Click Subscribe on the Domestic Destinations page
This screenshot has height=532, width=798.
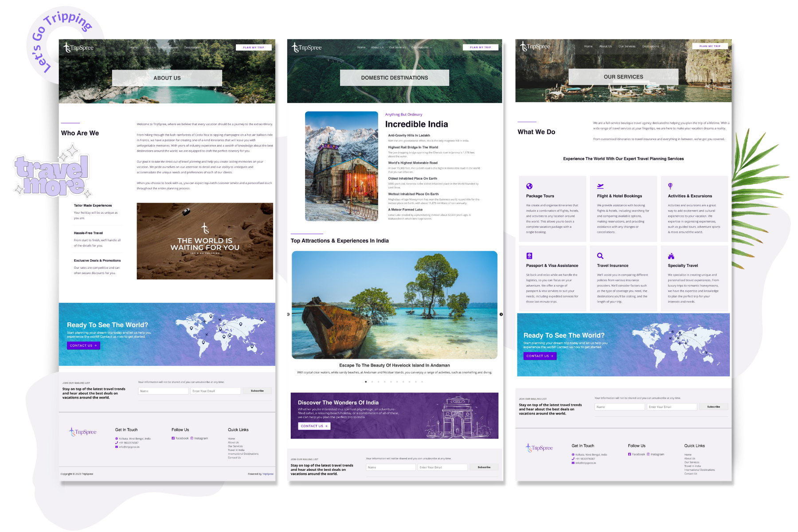484,467
